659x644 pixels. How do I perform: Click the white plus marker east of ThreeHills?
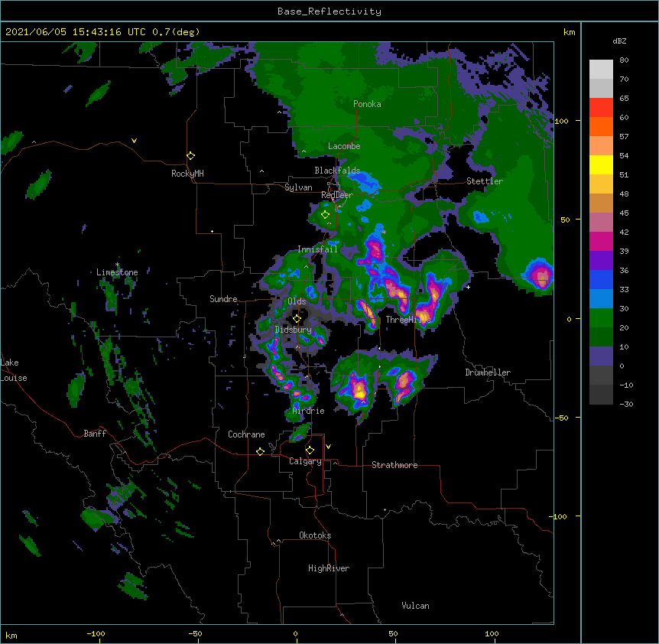tap(468, 287)
